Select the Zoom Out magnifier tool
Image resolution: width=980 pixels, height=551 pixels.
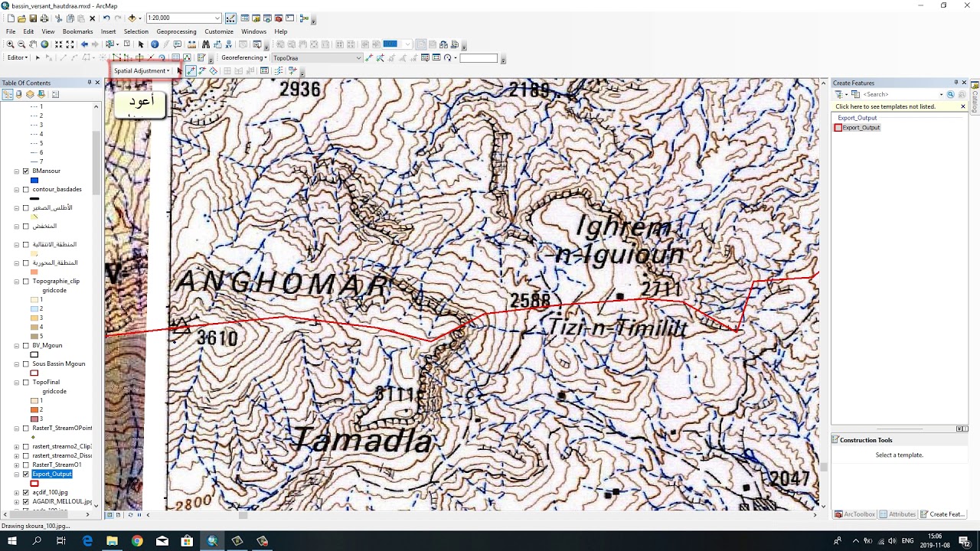coord(21,44)
